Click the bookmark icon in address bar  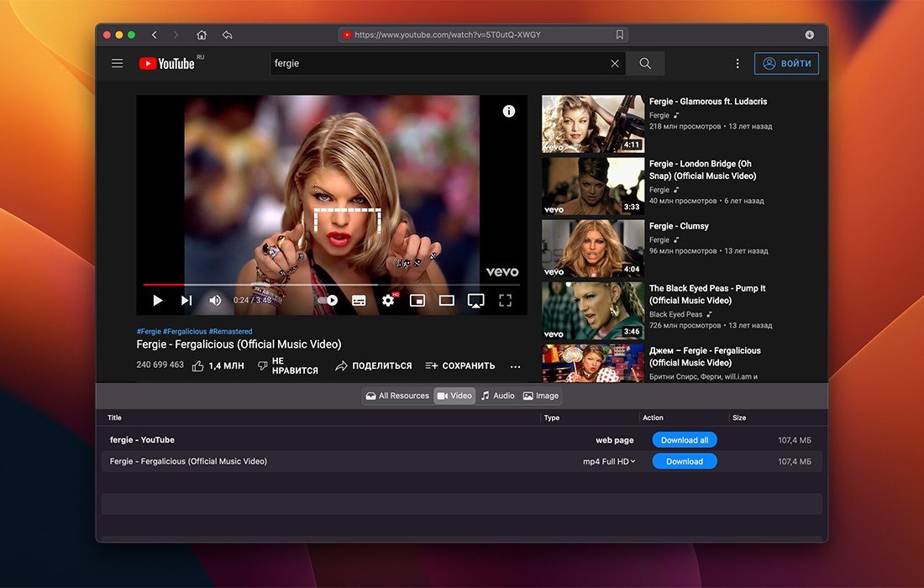click(620, 34)
